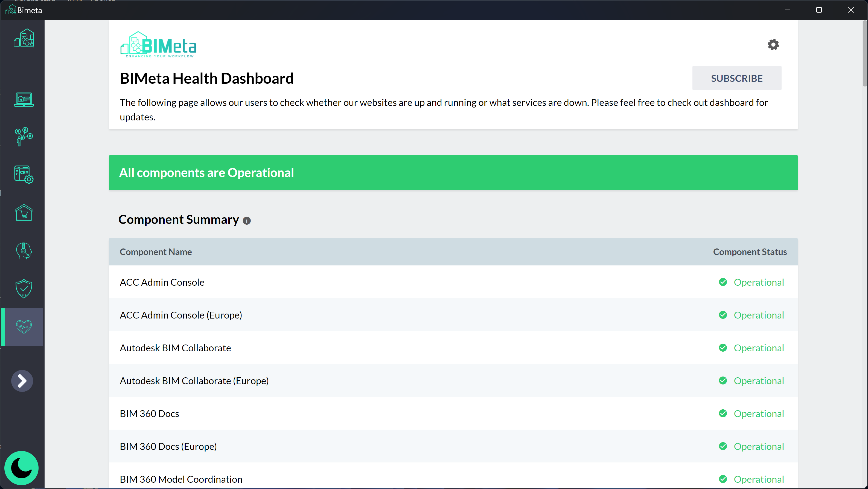868x489 pixels.
Task: Select the Autodesk BIM Collaborate row name
Action: click(175, 348)
